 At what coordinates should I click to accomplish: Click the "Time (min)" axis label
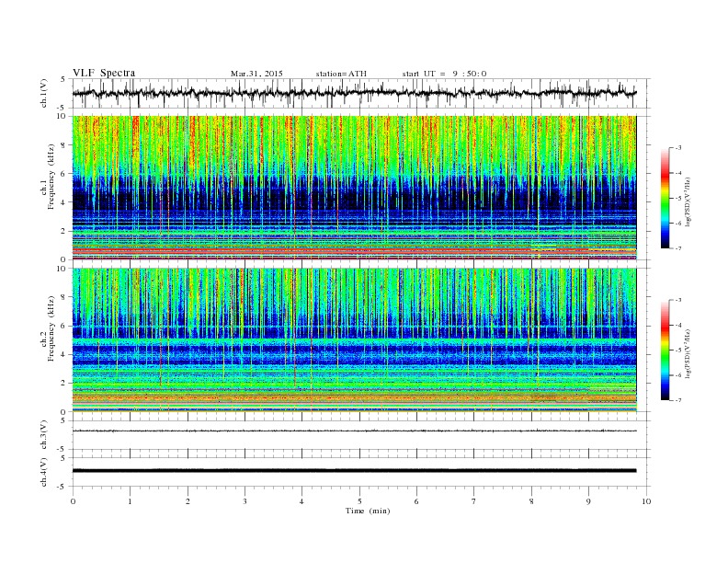click(x=368, y=511)
